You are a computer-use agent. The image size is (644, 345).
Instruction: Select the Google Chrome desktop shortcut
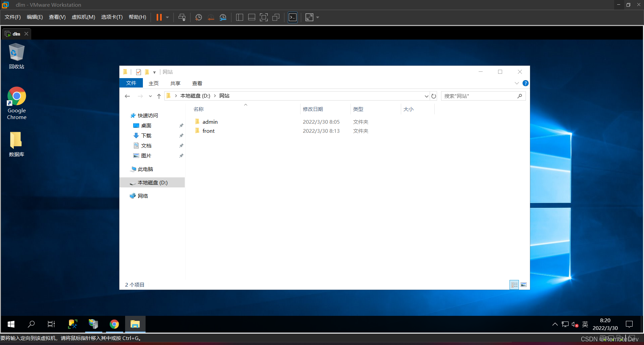pyautogui.click(x=16, y=103)
